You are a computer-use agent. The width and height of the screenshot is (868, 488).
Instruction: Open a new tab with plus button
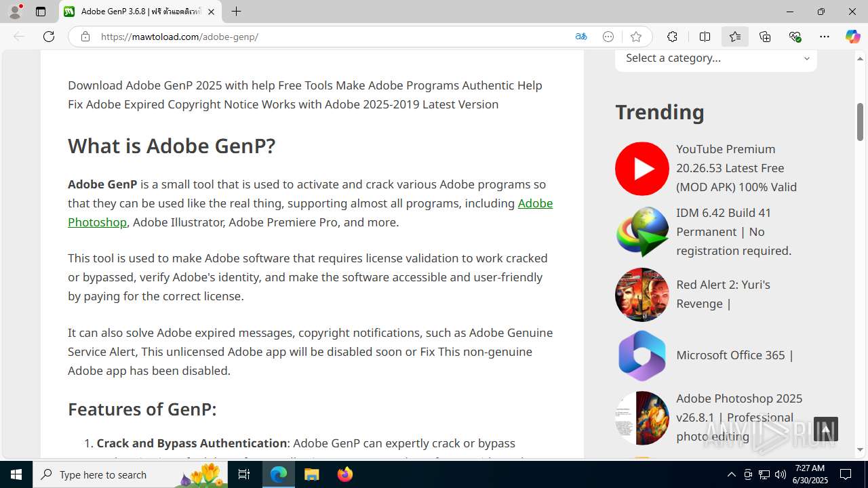[236, 12]
